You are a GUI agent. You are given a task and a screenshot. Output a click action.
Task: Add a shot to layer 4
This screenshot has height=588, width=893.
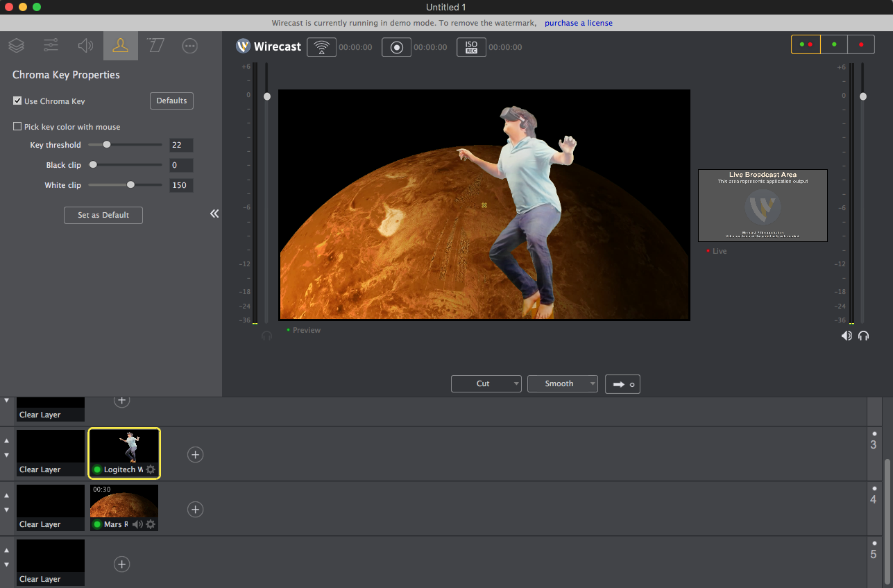click(196, 510)
